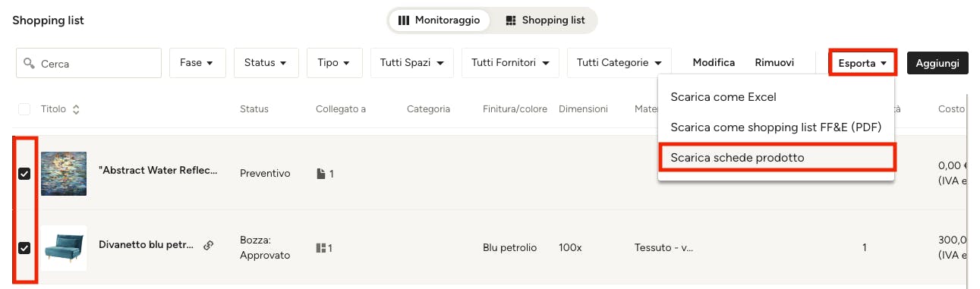Viewport: 980px width, 289px height.
Task: Expand the Tutti Fornitori dropdown
Action: (x=510, y=63)
